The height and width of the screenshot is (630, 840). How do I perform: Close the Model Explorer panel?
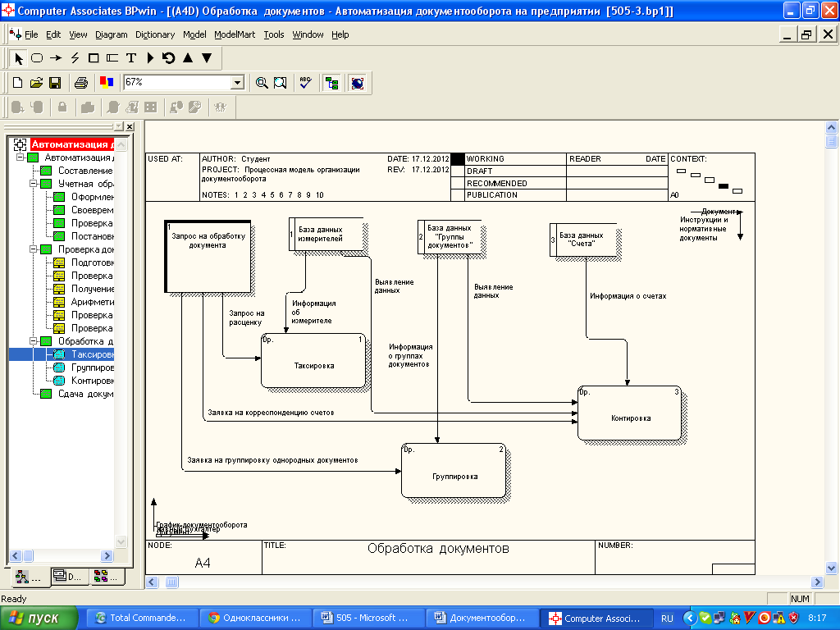click(130, 126)
